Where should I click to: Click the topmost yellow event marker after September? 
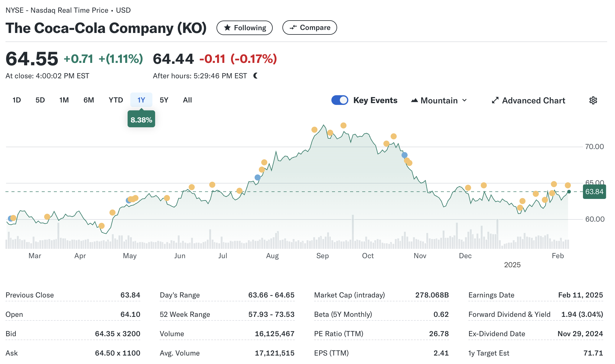pyautogui.click(x=343, y=125)
